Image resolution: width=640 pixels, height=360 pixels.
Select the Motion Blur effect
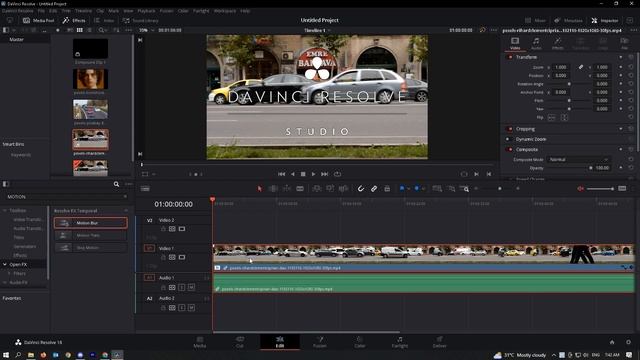[91, 223]
